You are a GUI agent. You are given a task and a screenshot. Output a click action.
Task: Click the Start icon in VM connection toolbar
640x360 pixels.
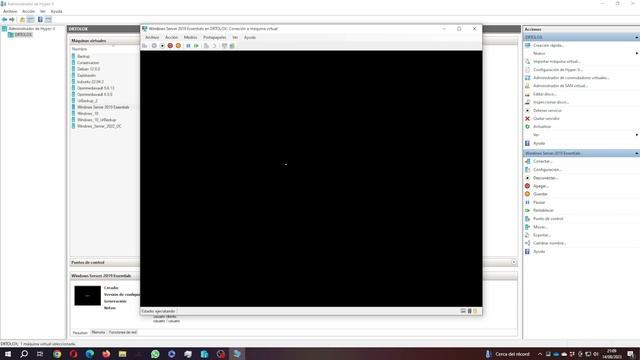click(x=154, y=46)
